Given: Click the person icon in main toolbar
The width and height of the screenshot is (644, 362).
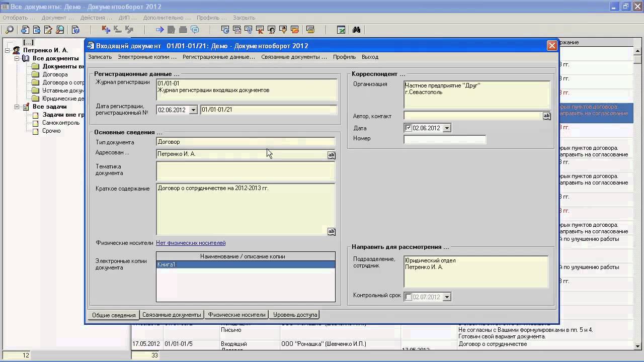Looking at the screenshot, I should tap(271, 30).
